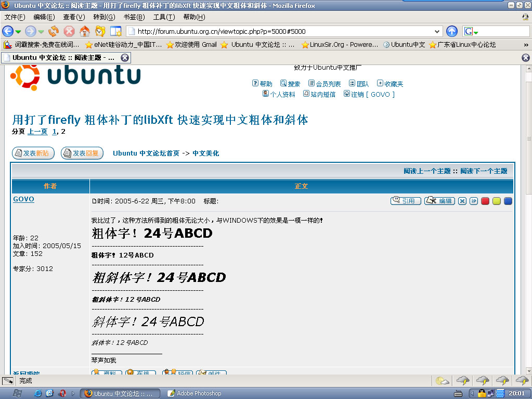Open the Back history dropdown arrow
This screenshot has height=399, width=532.
(18, 32)
